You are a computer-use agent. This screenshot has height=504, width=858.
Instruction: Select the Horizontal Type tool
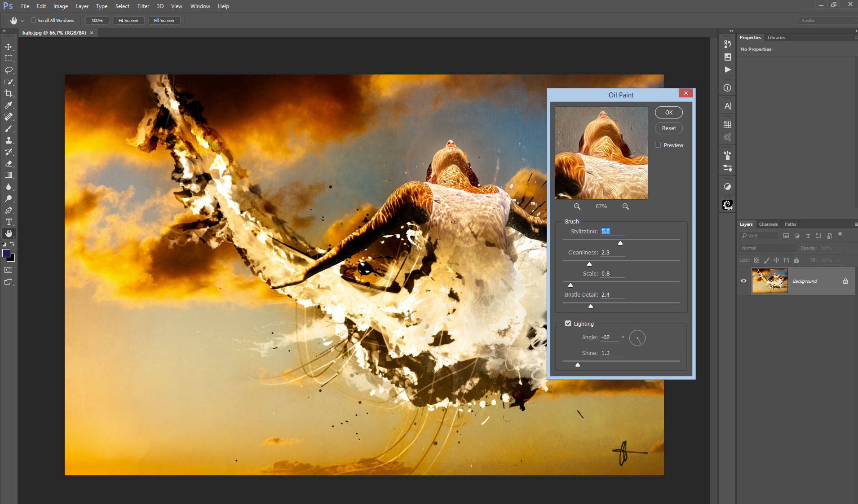pos(9,222)
